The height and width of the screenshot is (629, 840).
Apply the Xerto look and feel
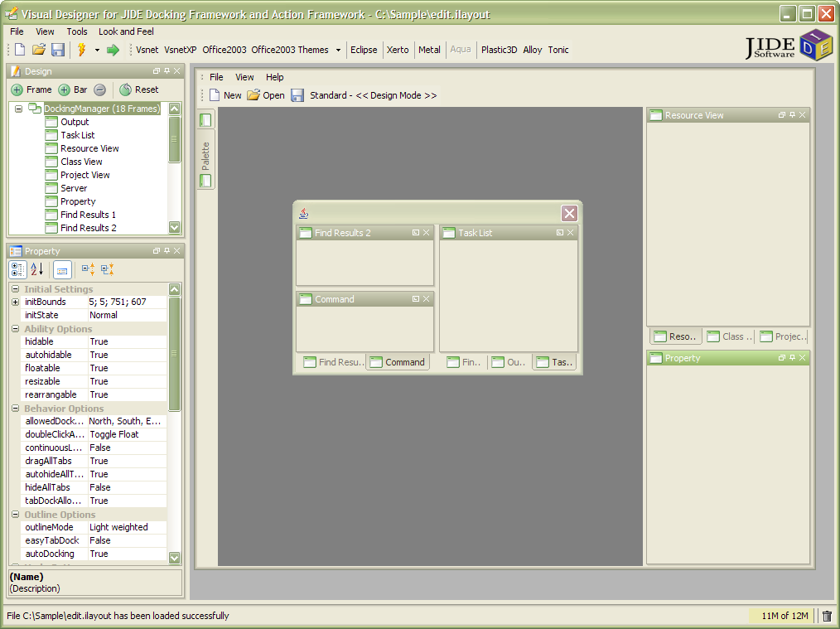click(x=398, y=50)
